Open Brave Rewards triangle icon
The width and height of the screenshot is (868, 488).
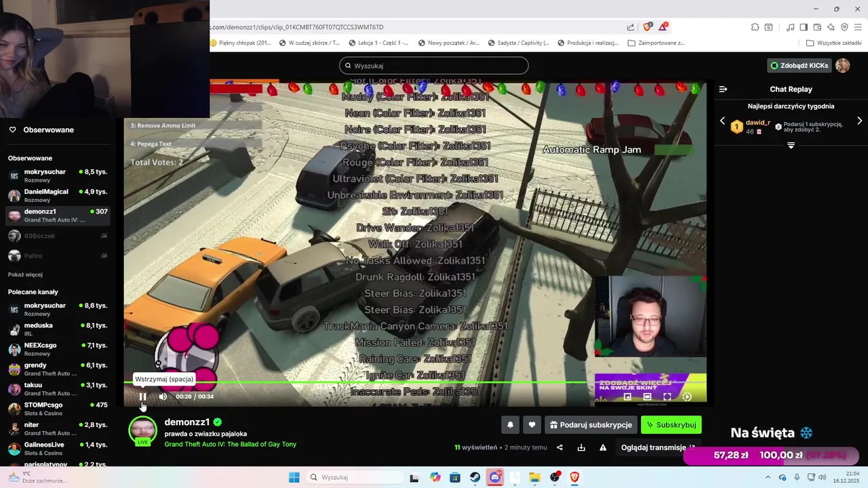663,27
